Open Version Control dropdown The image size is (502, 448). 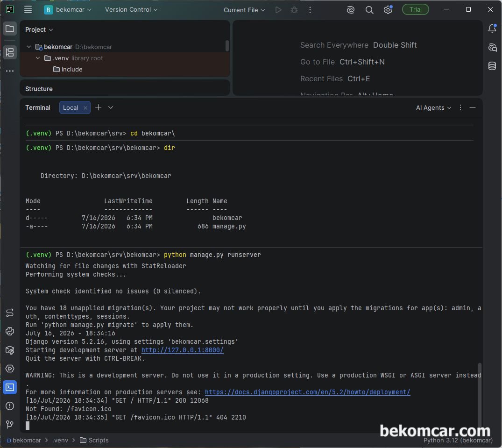[131, 10]
